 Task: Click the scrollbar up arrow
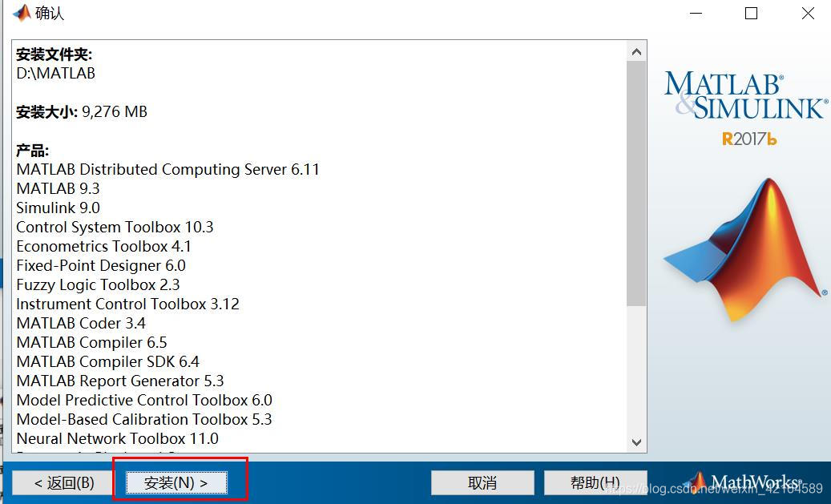point(636,52)
